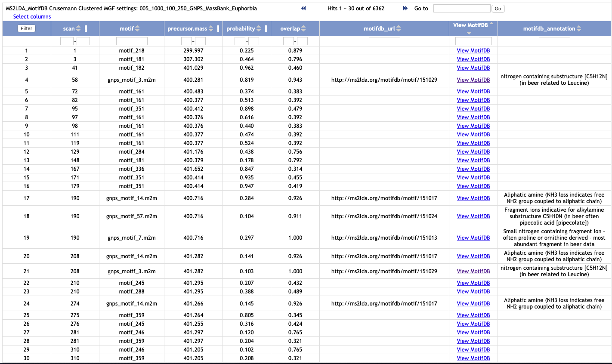Open View MotifDB link for row 4
Screen dimensions: 612x364
473,80
